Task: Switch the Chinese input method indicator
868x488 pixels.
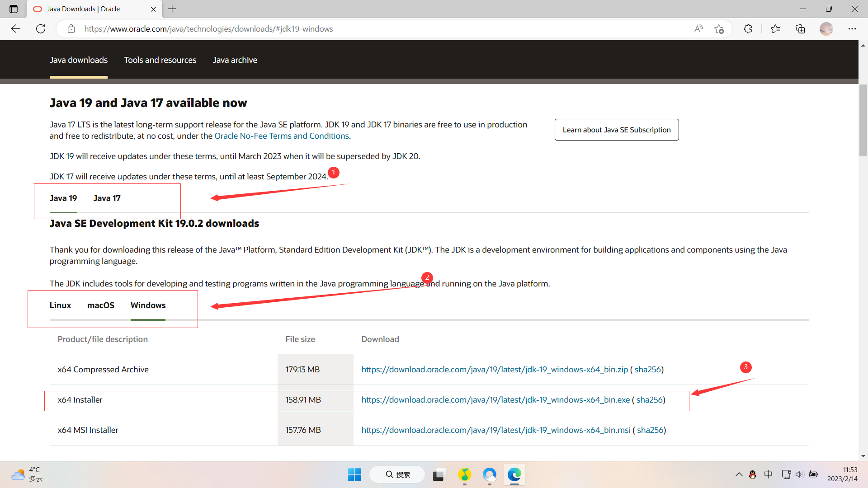Action: [x=768, y=474]
